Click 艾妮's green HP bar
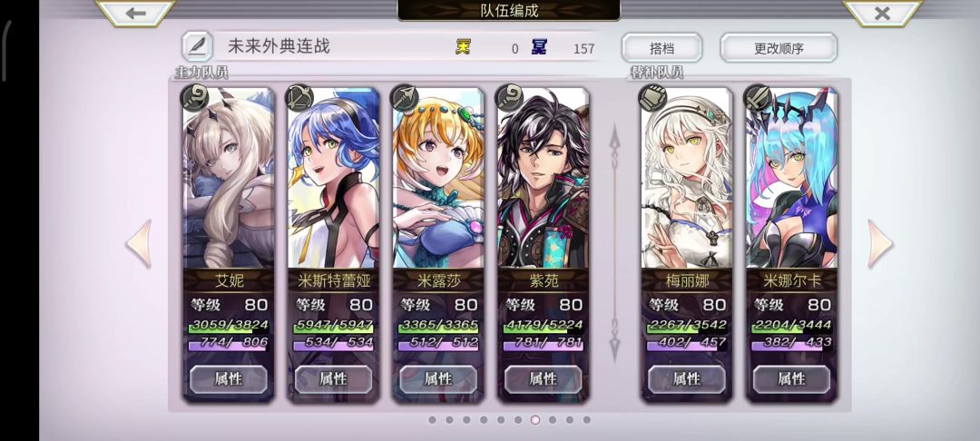980x441 pixels. pos(229,325)
